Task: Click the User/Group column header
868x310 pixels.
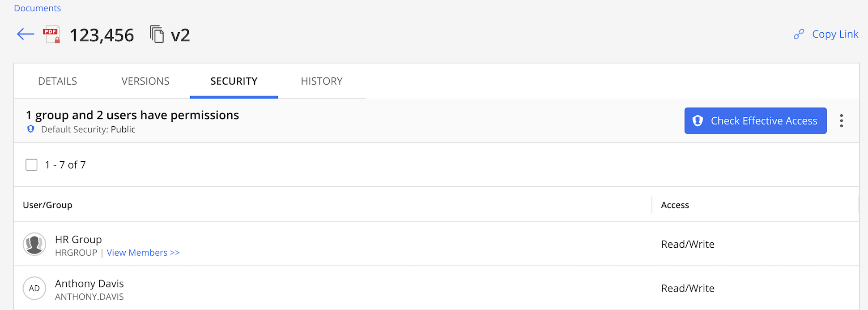Action: tap(47, 205)
